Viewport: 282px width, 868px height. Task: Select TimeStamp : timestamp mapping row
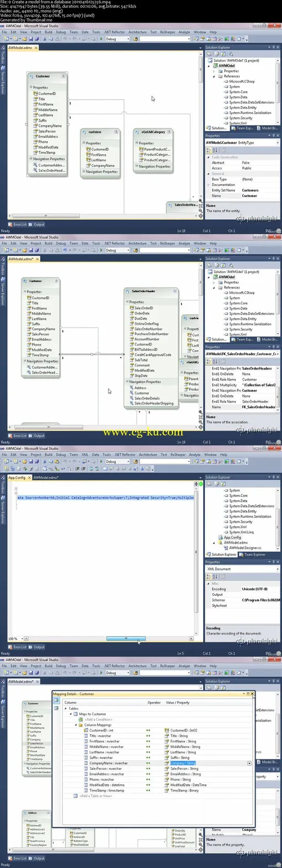coord(107,790)
